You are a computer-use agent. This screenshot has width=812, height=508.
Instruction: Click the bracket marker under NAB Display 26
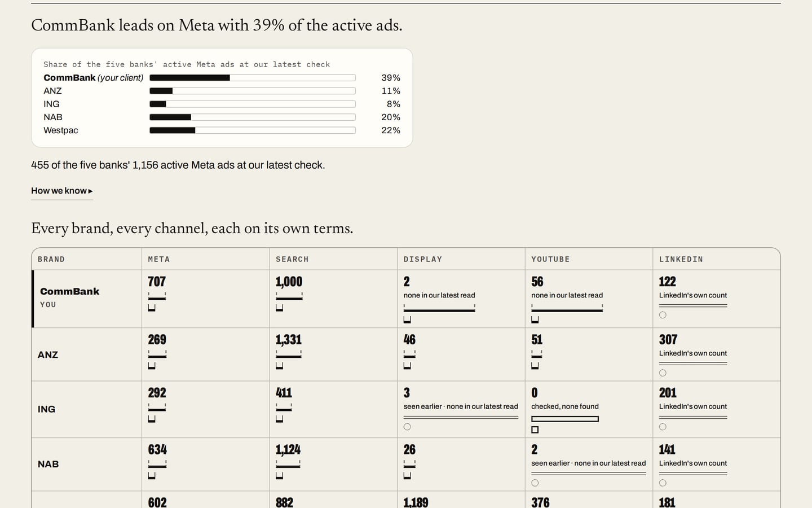408,476
